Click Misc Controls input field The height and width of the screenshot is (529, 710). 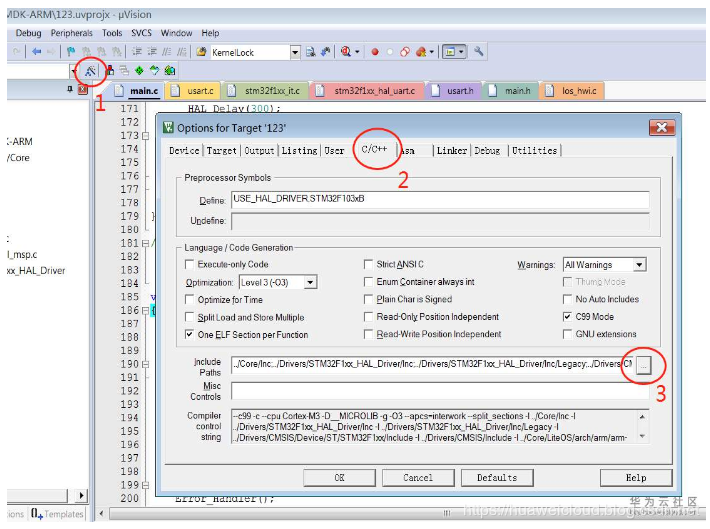tap(440, 391)
